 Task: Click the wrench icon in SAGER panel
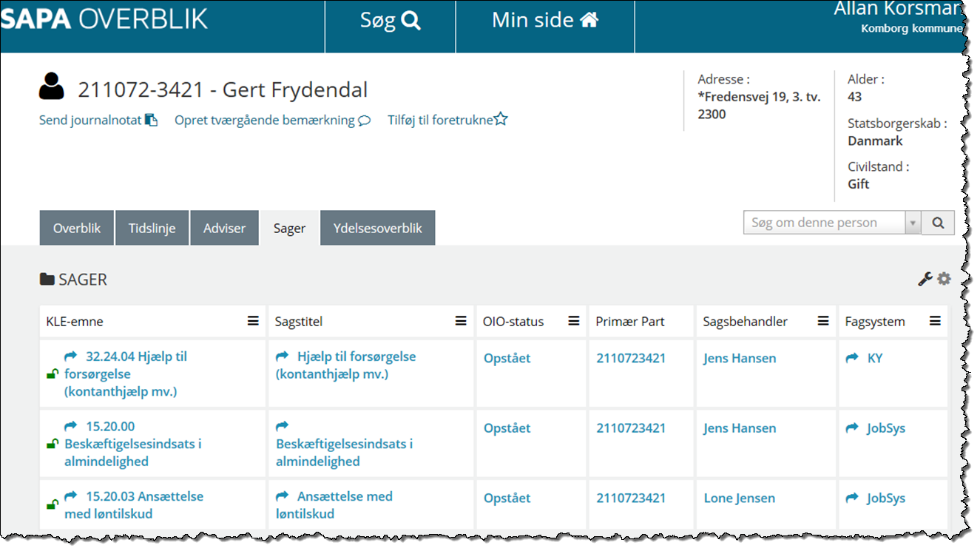pyautogui.click(x=925, y=279)
